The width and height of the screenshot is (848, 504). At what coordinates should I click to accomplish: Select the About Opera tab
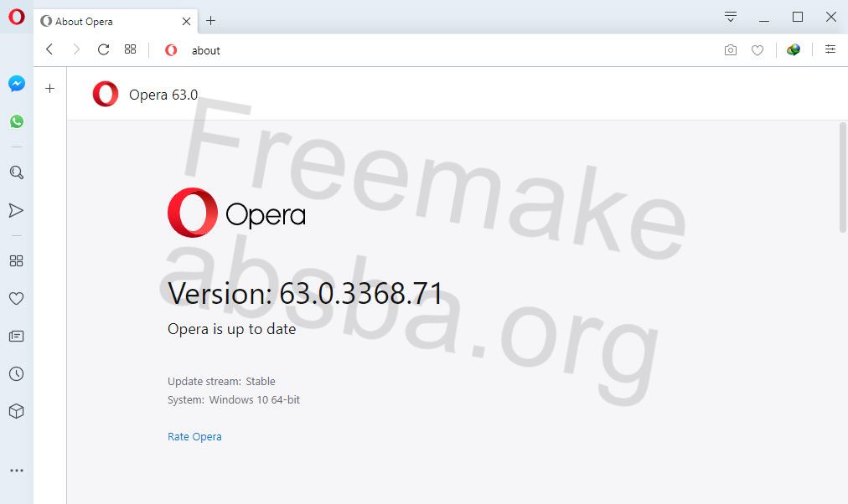pos(116,21)
